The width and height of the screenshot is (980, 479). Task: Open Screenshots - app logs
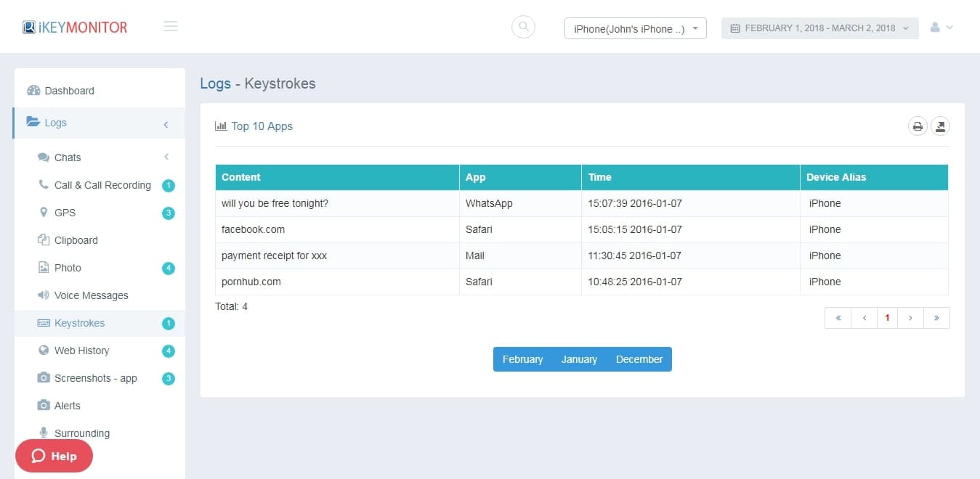pos(95,378)
